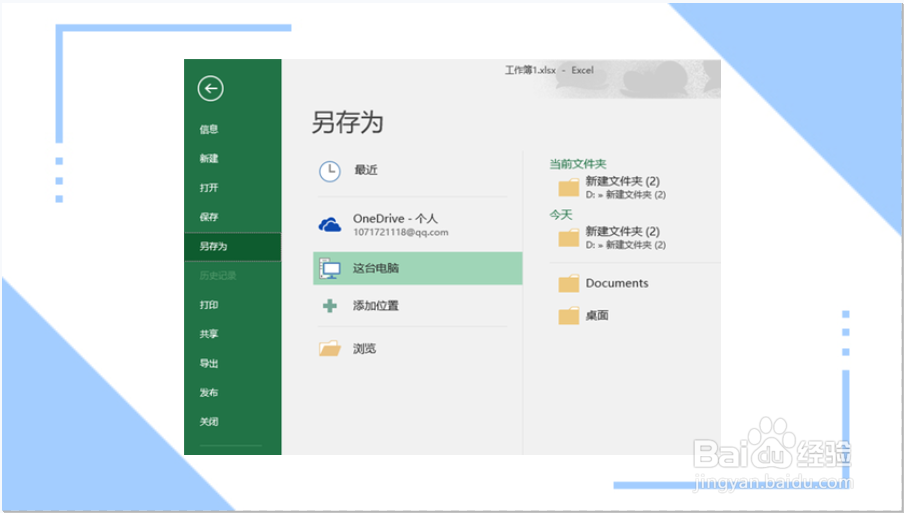The height and width of the screenshot is (513, 904).
Task: Click 保存 in the green sidebar
Action: pyautogui.click(x=209, y=217)
